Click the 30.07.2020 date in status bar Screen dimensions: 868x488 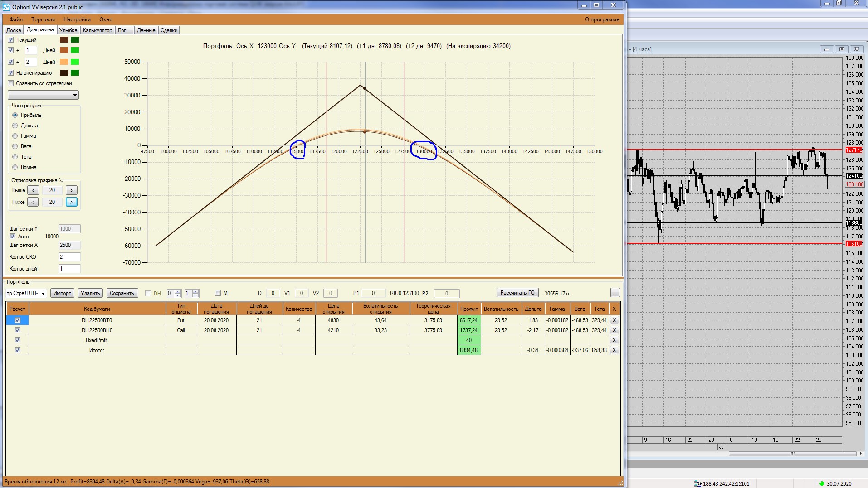[839, 484]
